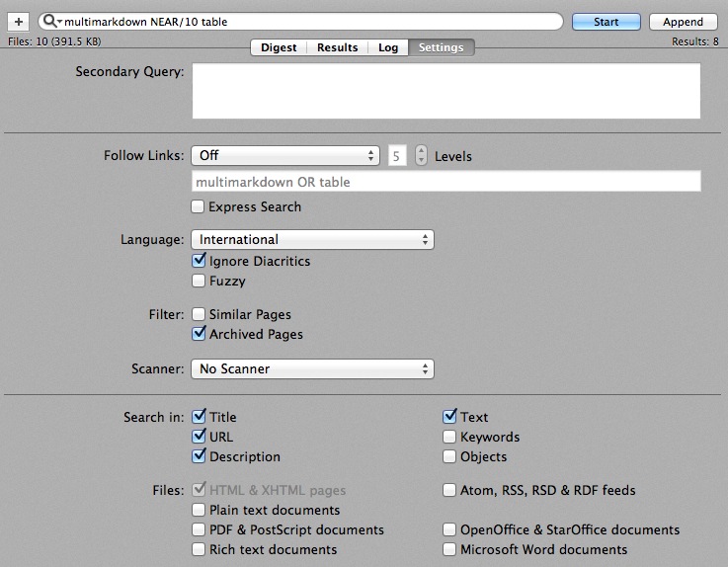This screenshot has height=567, width=728.
Task: Enable PDF & PostScript documents checkbox
Action: (199, 529)
